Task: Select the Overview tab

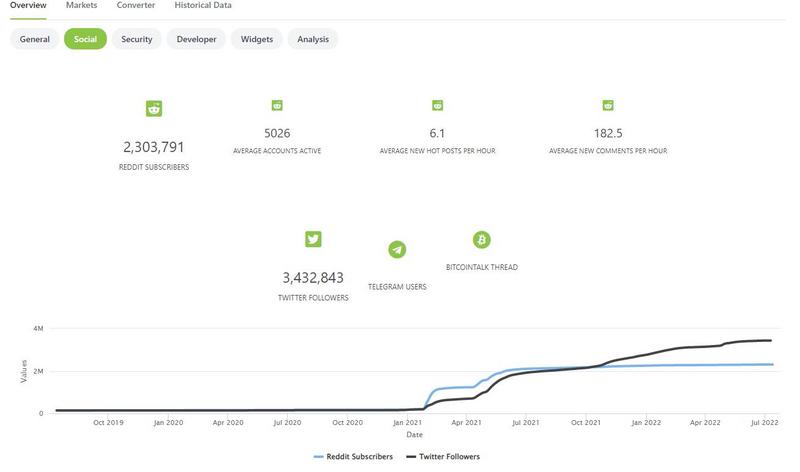Action: coord(28,6)
